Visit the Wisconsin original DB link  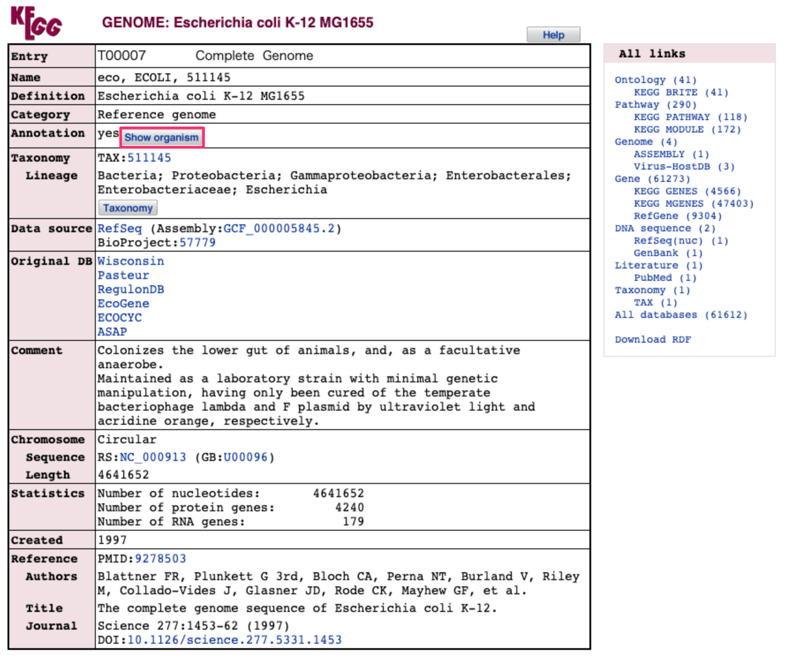tap(131, 261)
